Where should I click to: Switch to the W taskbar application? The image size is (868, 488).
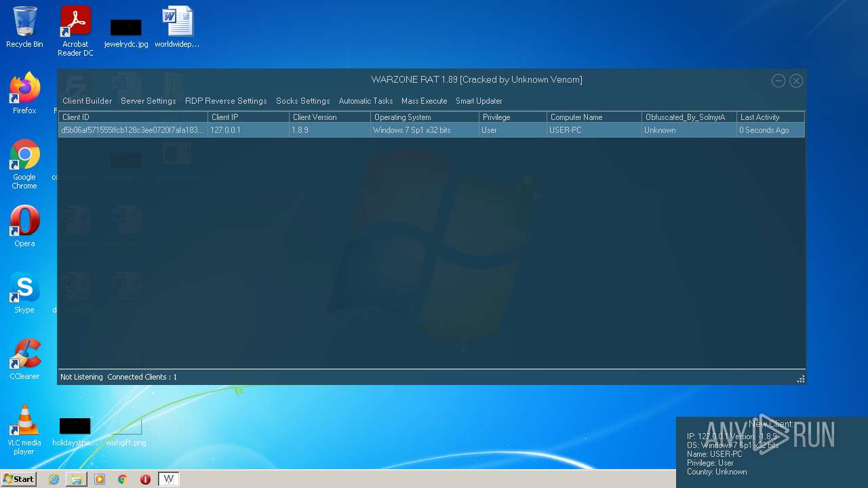pos(169,479)
